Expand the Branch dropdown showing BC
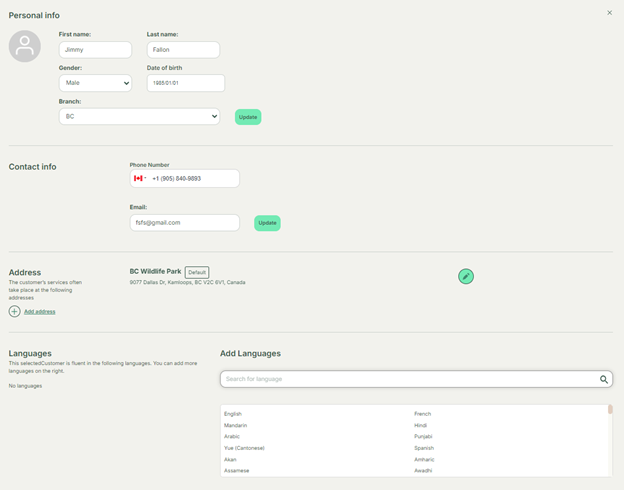 pos(139,117)
